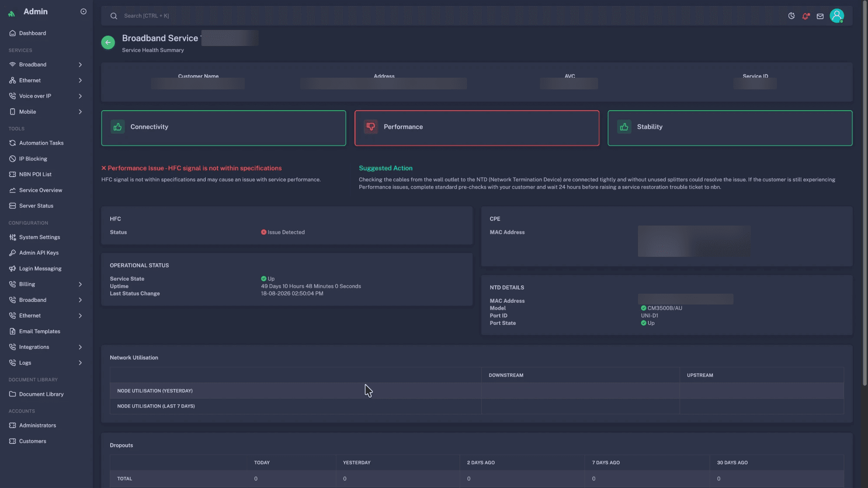Image resolution: width=868 pixels, height=488 pixels.
Task: Expand the Billing chevron
Action: pyautogui.click(x=80, y=285)
